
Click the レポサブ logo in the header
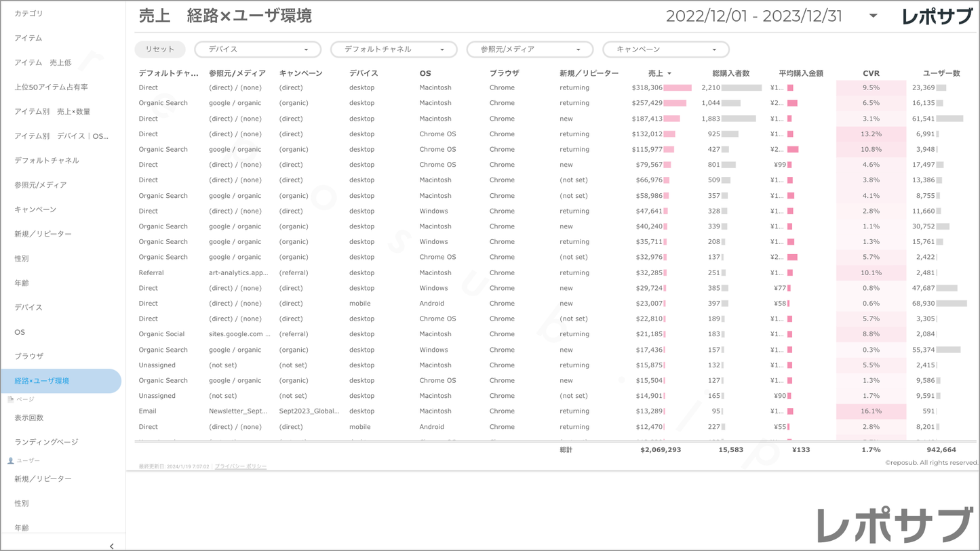tap(936, 17)
